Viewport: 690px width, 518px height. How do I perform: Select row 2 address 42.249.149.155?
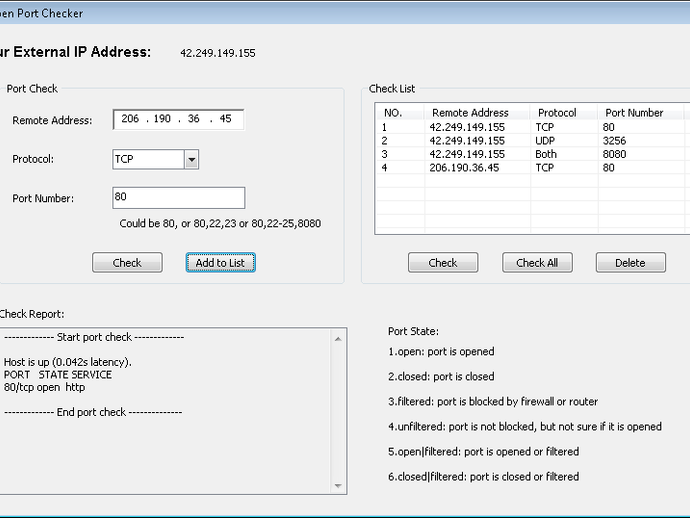[467, 141]
